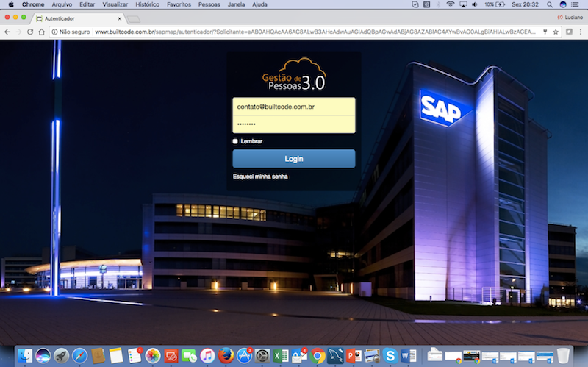Open the Trash in the Dock
Viewport: 588px width, 367px height.
(x=563, y=356)
